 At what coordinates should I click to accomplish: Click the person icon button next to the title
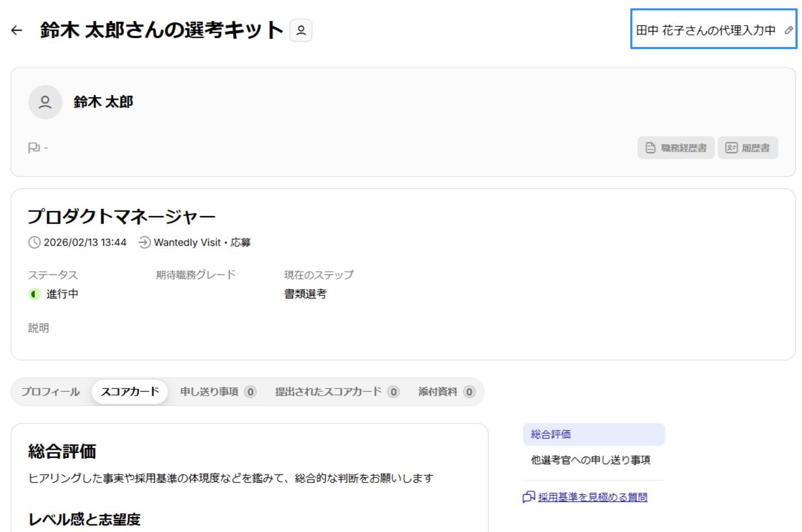point(301,31)
